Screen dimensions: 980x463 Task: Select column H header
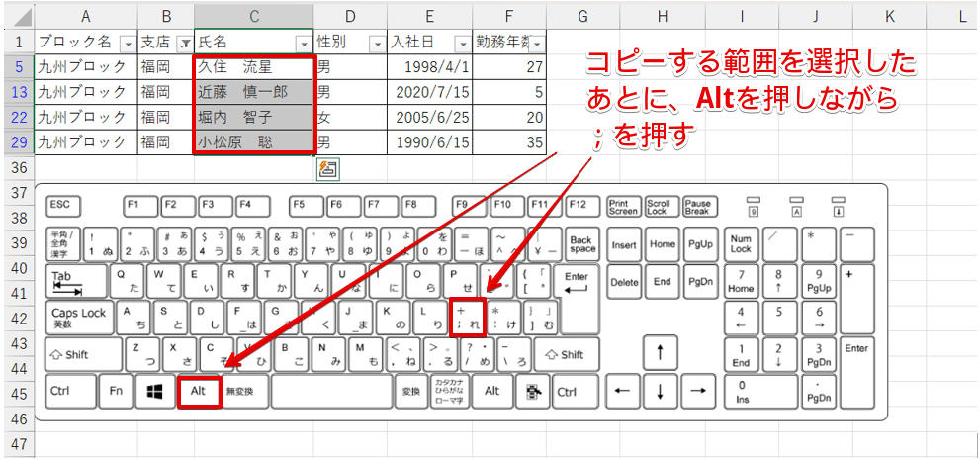pyautogui.click(x=664, y=17)
